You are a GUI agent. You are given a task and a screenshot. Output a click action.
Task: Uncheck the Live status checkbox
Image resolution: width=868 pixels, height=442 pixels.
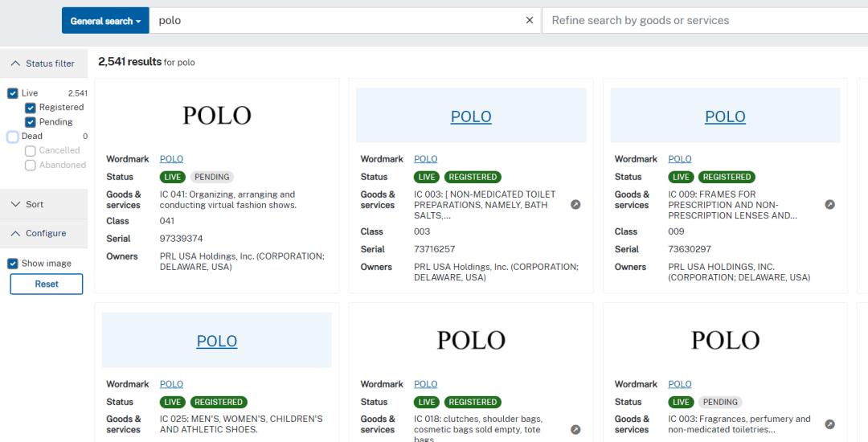(13, 93)
